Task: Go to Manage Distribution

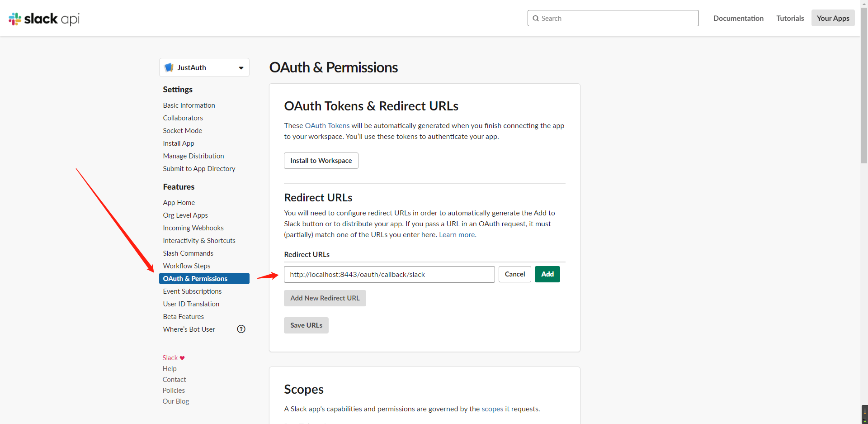Action: pyautogui.click(x=193, y=156)
